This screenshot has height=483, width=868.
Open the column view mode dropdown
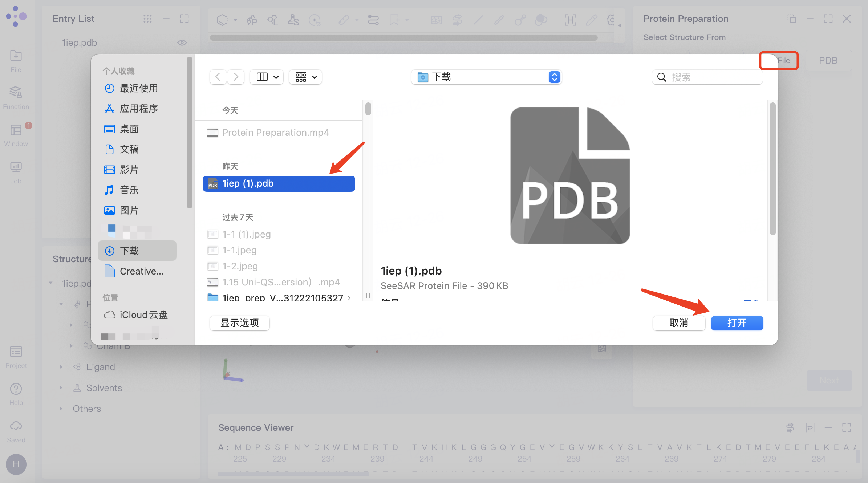pyautogui.click(x=267, y=77)
